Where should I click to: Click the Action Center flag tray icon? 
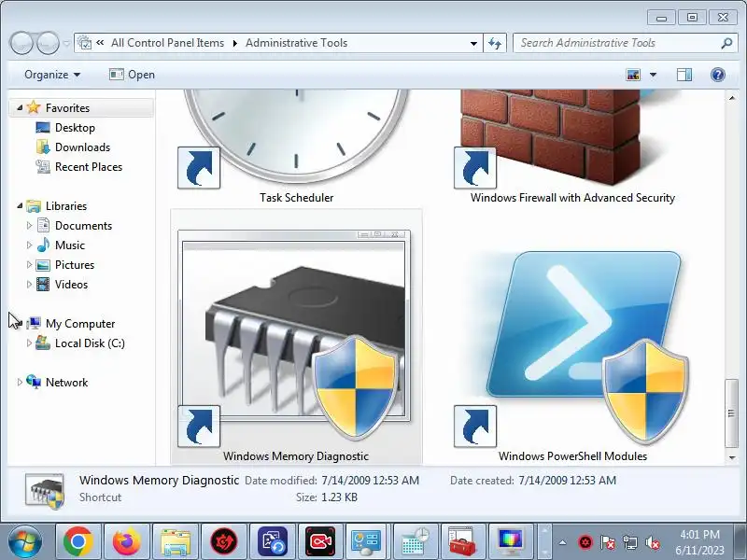pyautogui.click(x=608, y=542)
